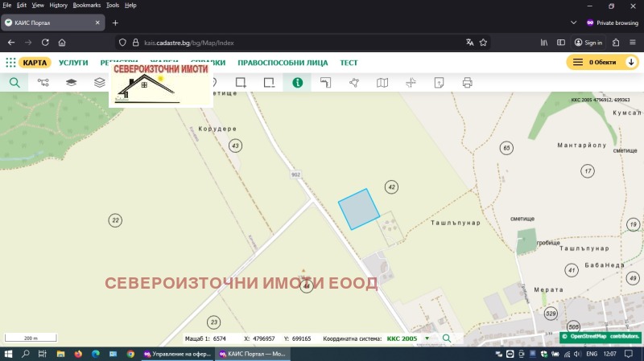This screenshot has width=644, height=361.
Task: List all tabs chevron dropdown
Action: pos(573,23)
